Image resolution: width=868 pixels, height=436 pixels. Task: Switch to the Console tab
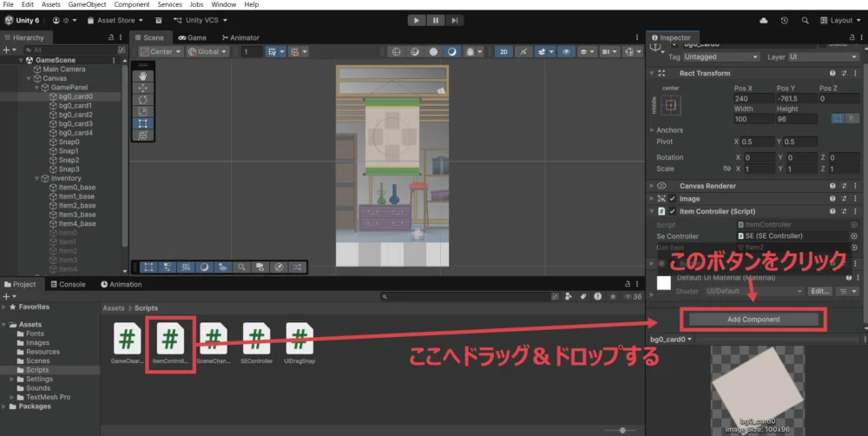[67, 284]
